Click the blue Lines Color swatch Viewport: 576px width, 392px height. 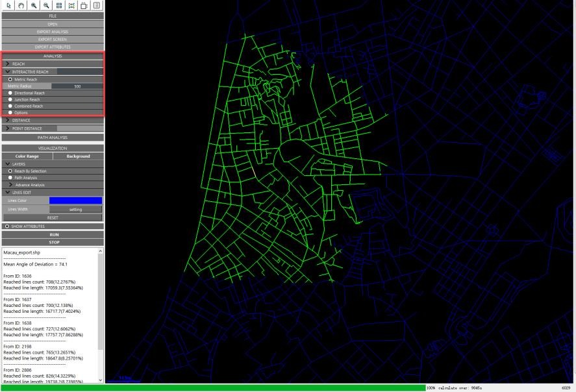tap(76, 201)
